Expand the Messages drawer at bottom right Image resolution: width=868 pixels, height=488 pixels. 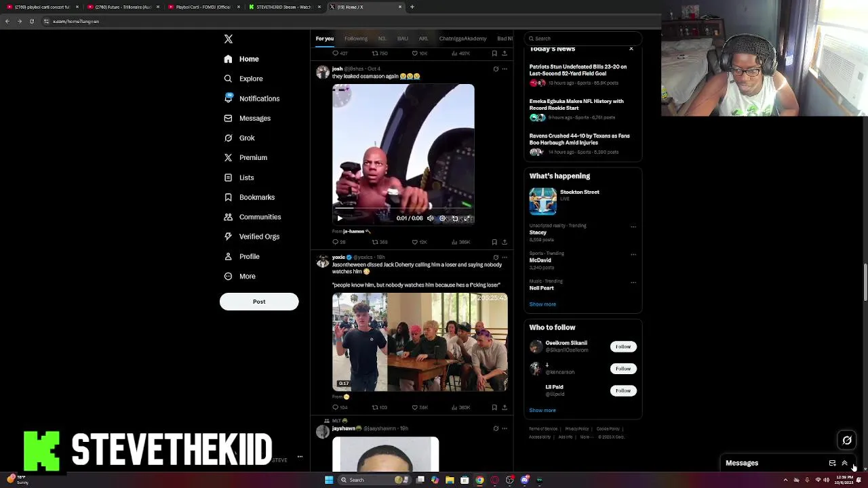845,463
